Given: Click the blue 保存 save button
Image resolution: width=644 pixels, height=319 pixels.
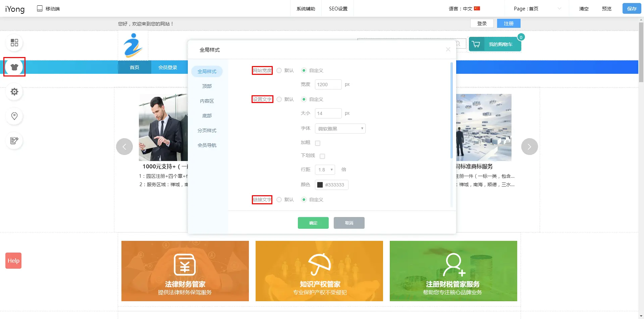Looking at the screenshot, I should pyautogui.click(x=632, y=9).
